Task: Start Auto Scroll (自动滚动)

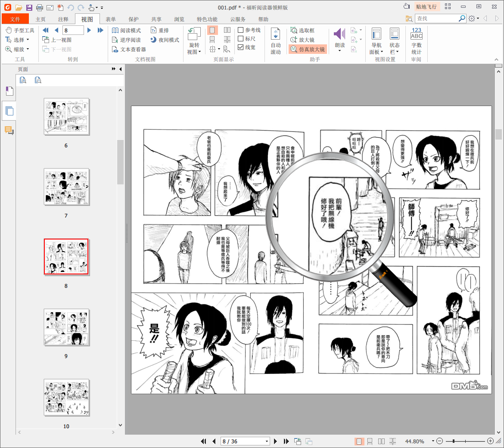Action: 275,41
